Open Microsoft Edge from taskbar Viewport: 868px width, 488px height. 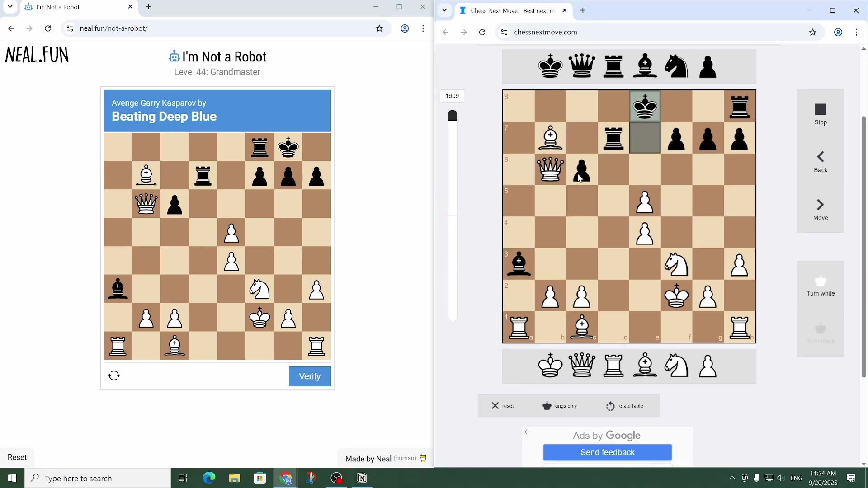[209, 478]
